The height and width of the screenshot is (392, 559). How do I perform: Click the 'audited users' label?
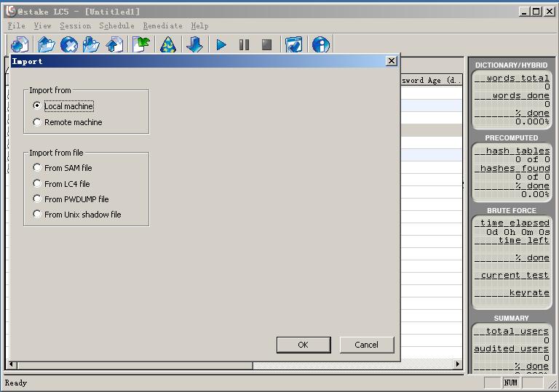coord(511,348)
